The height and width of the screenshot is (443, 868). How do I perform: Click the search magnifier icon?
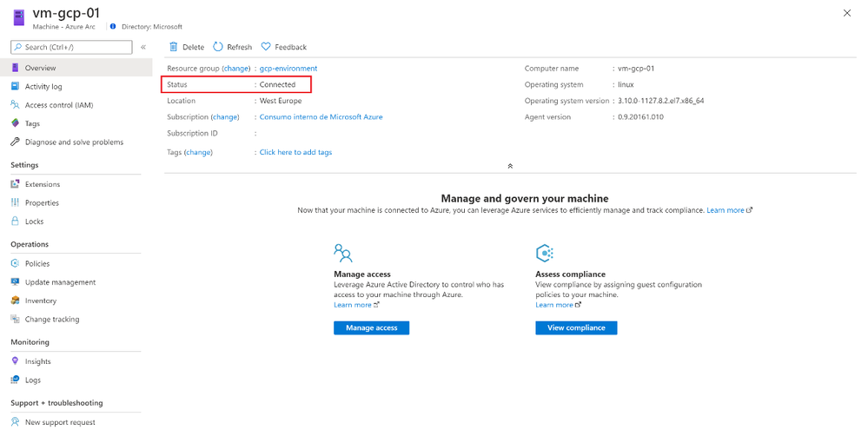[x=18, y=47]
